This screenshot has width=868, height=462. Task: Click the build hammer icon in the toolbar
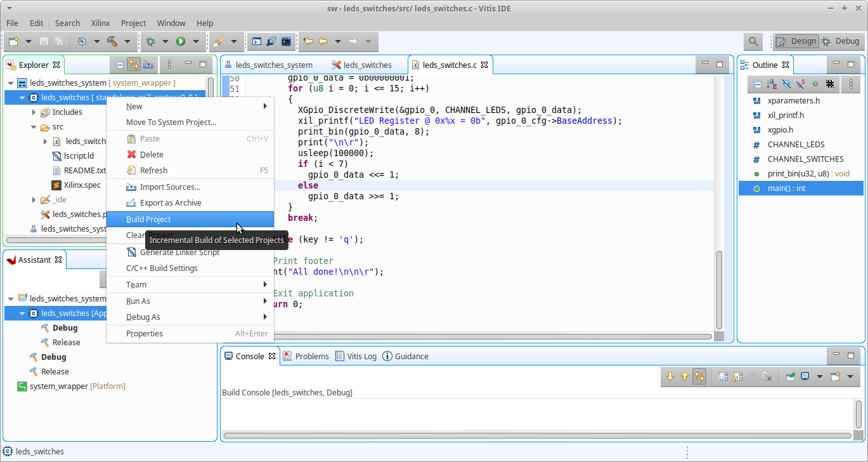[112, 41]
